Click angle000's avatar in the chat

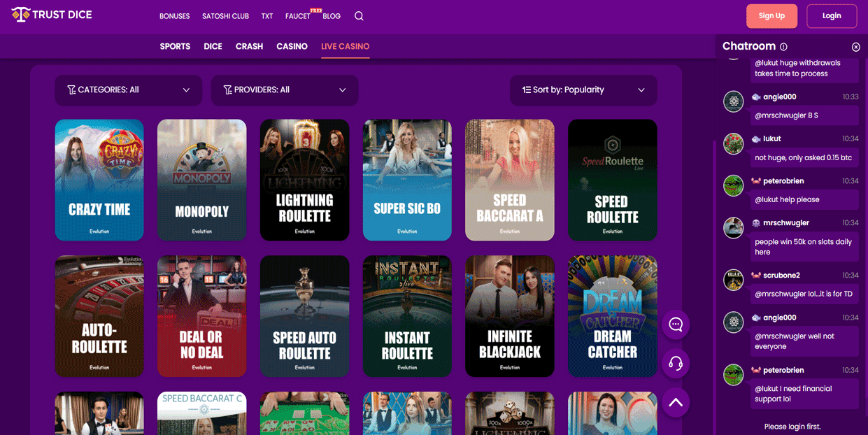click(x=733, y=101)
